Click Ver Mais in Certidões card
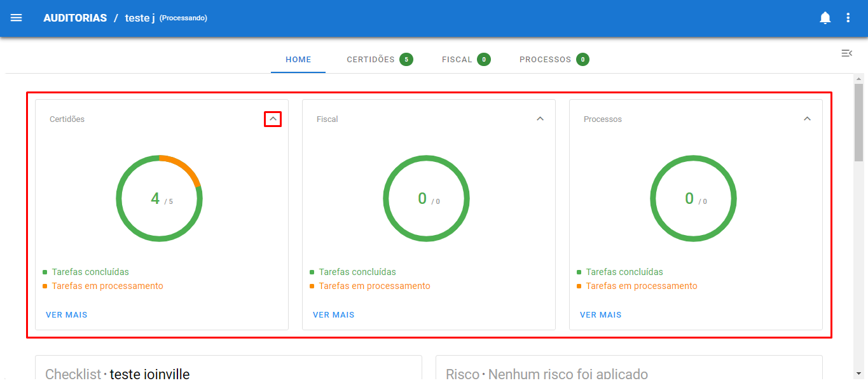The width and height of the screenshot is (868, 390). (67, 315)
